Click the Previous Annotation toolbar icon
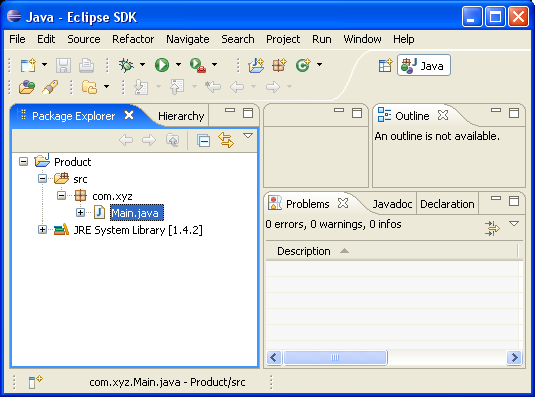The width and height of the screenshot is (535, 397). point(177,87)
